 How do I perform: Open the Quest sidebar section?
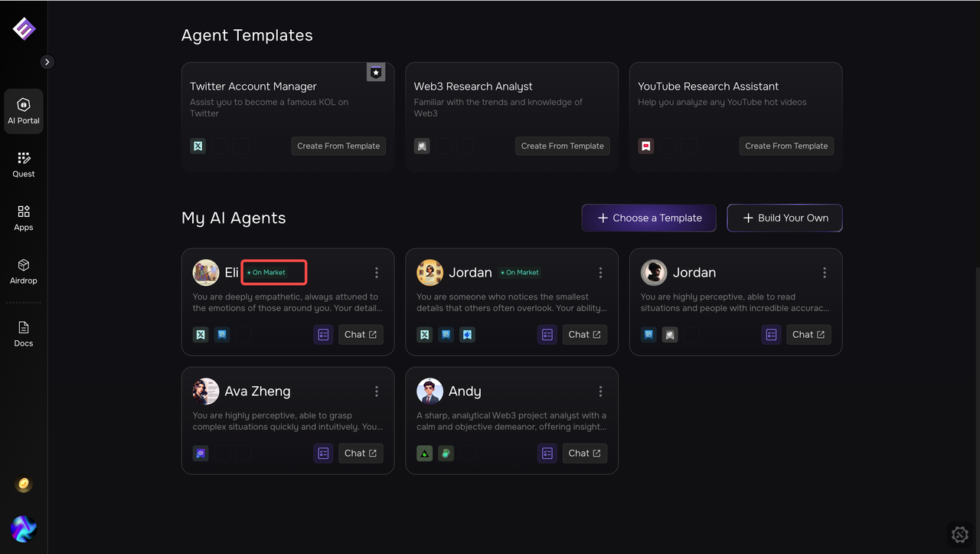point(24,164)
